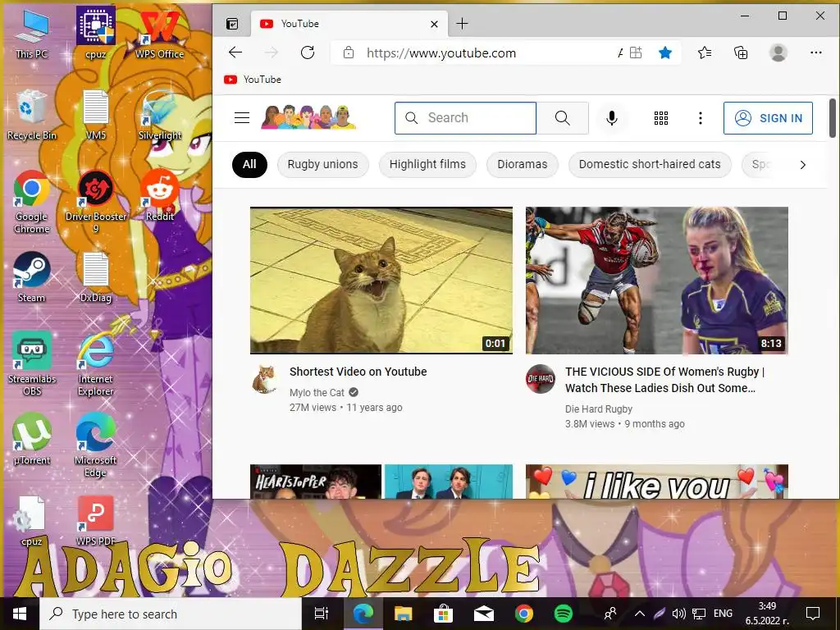This screenshot has height=630, width=840.
Task: Open Task View on the taskbar
Action: [322, 614]
